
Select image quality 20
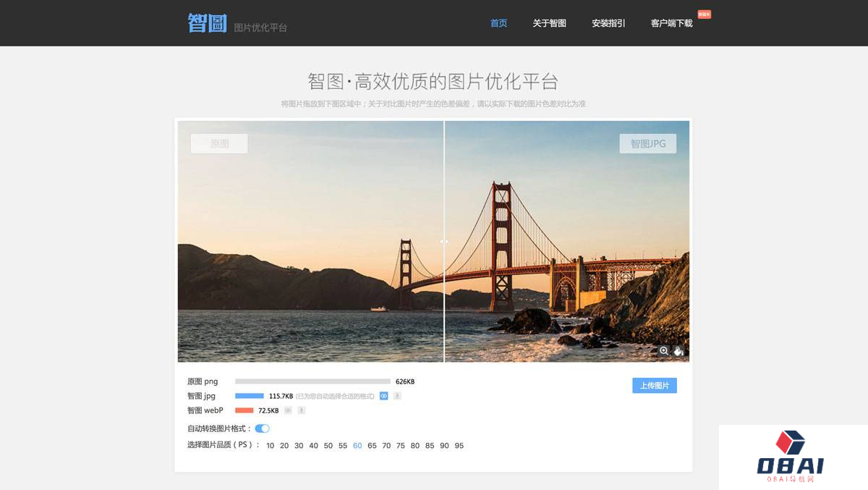pyautogui.click(x=285, y=446)
